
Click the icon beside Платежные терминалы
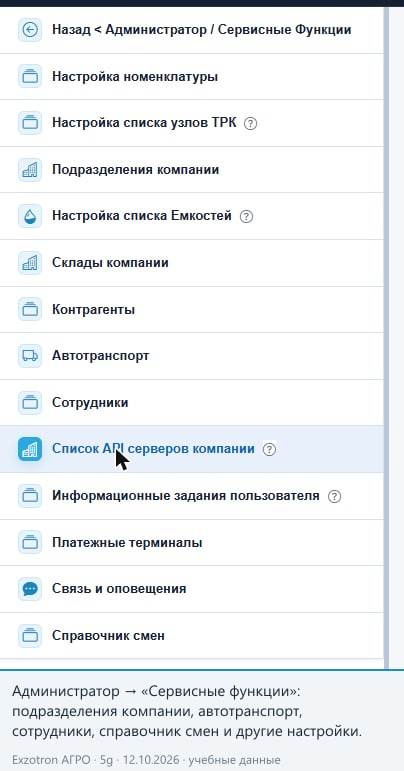(x=30, y=542)
